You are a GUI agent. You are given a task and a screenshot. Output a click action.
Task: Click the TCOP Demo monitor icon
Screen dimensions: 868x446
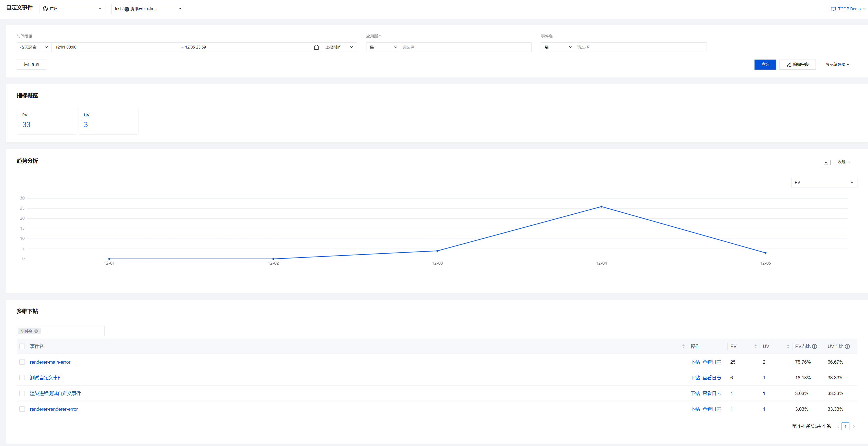(x=833, y=9)
